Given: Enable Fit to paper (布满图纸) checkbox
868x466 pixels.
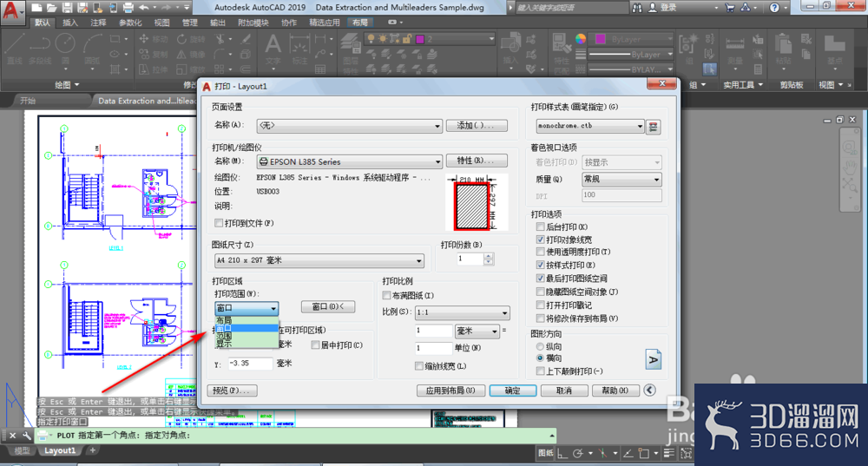Looking at the screenshot, I should pos(387,296).
